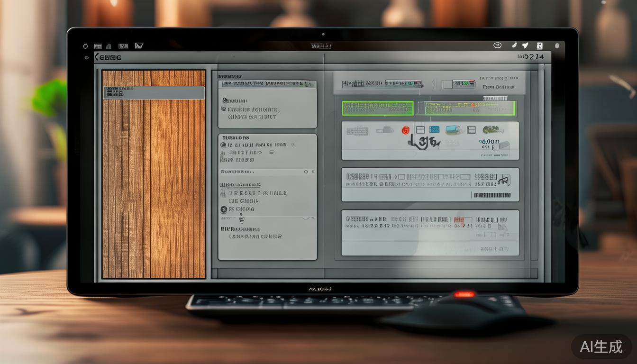Click the back chevron in the title bar
The image size is (637, 364).
(97, 57)
